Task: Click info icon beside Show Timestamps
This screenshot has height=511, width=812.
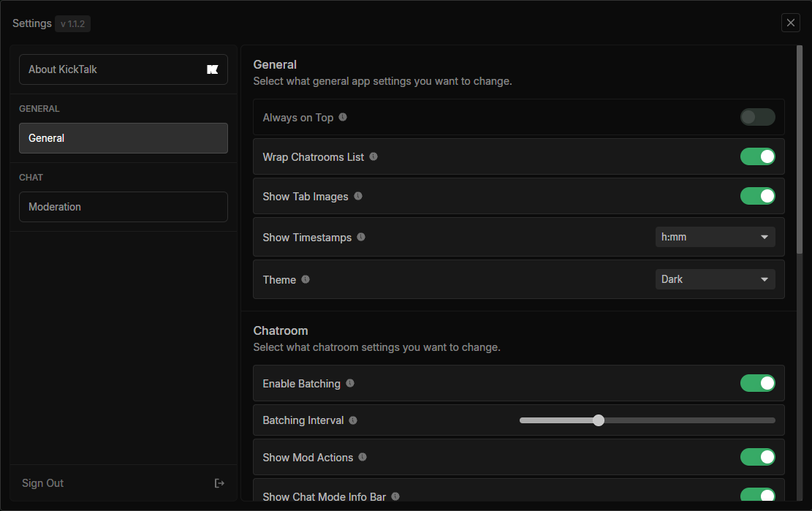Action: pos(361,237)
